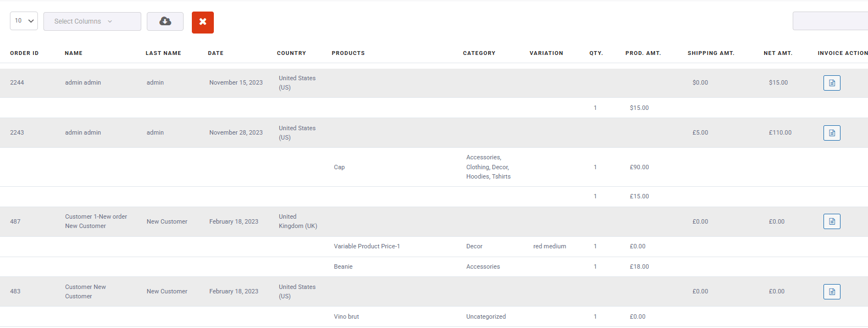The width and height of the screenshot is (868, 328).
Task: Click order ID 2243 cell
Action: pyautogui.click(x=17, y=132)
